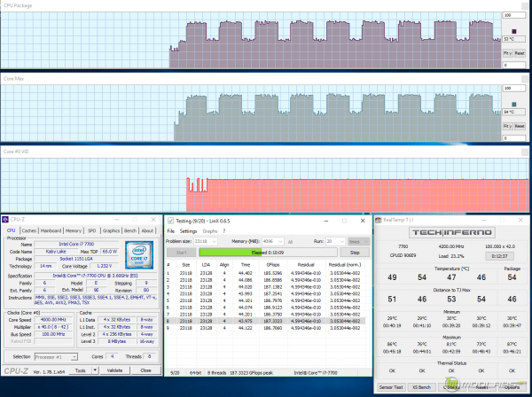The width and height of the screenshot is (532, 397).
Task: Click the Intel Core i7 7700 name field
Action: pos(76,244)
